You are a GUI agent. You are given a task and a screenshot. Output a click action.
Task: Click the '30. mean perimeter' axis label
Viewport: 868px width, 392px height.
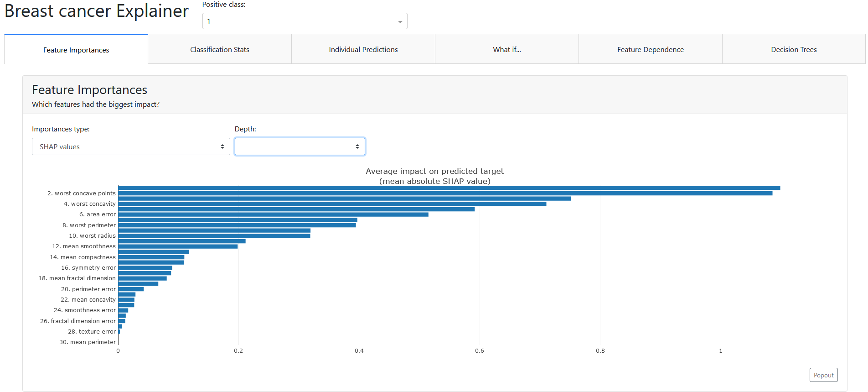coord(87,342)
